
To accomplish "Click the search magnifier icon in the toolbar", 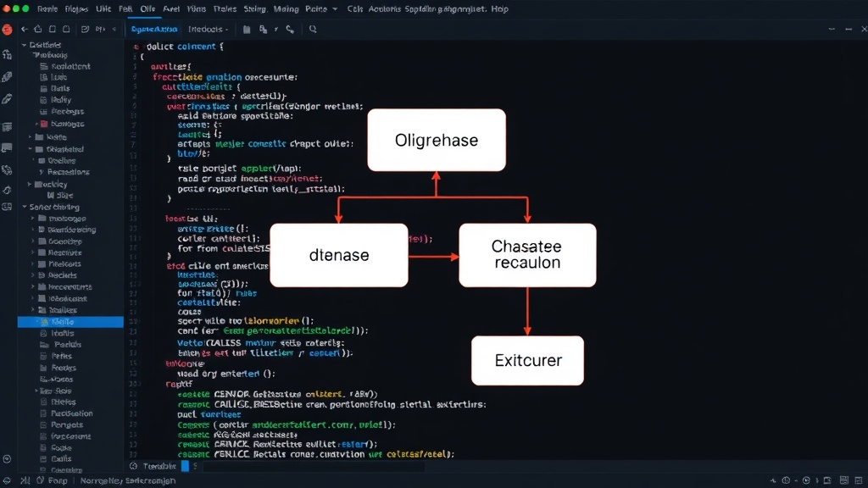I will point(313,30).
